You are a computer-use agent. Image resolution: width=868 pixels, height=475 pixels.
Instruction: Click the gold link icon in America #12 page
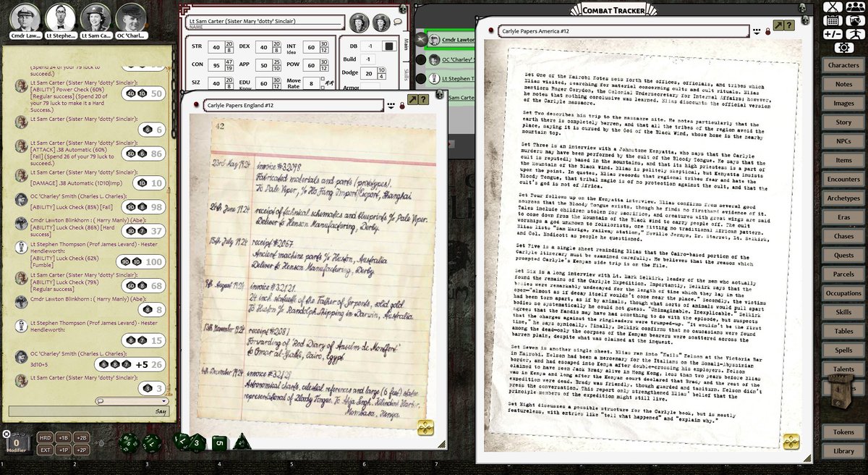pos(791,440)
